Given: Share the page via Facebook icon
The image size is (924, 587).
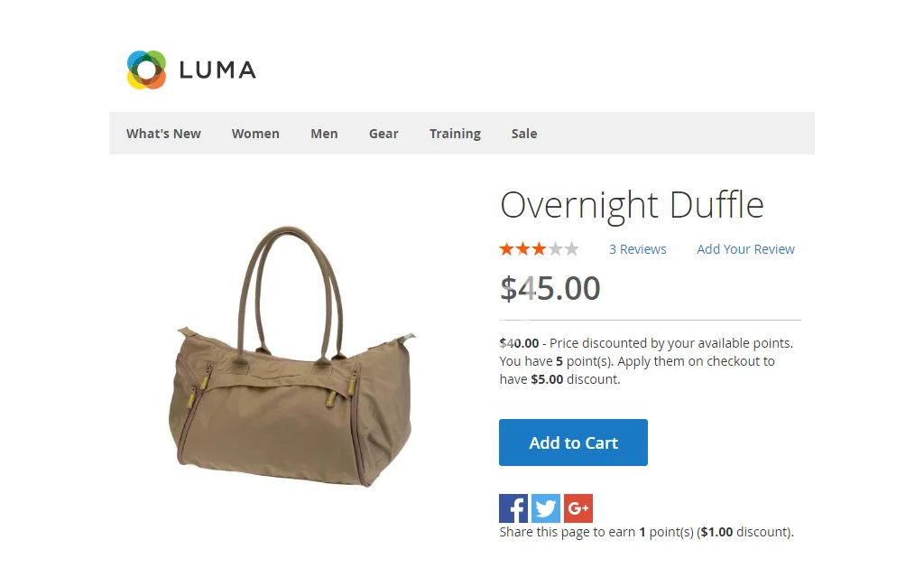Looking at the screenshot, I should click(x=513, y=508).
